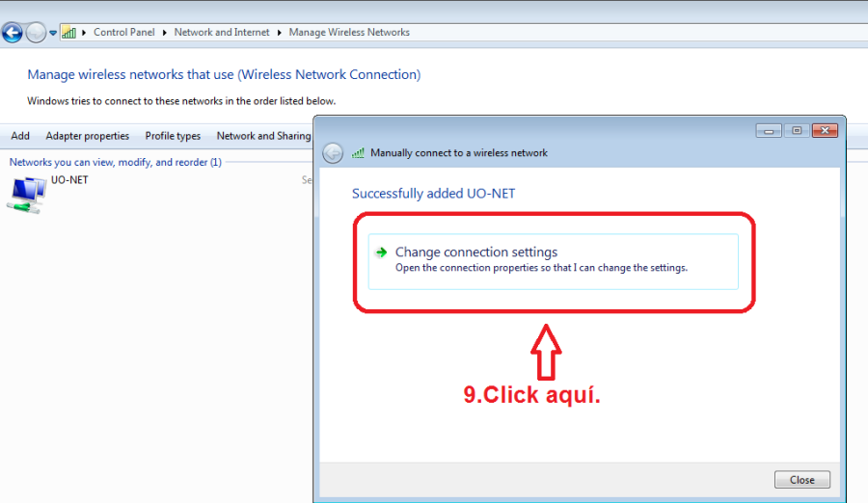Click the Explorer forward arrow button

coord(36,33)
